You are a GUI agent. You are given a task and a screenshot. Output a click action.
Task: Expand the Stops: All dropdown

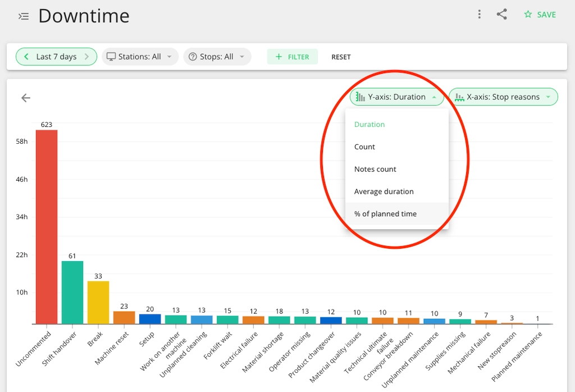(217, 57)
